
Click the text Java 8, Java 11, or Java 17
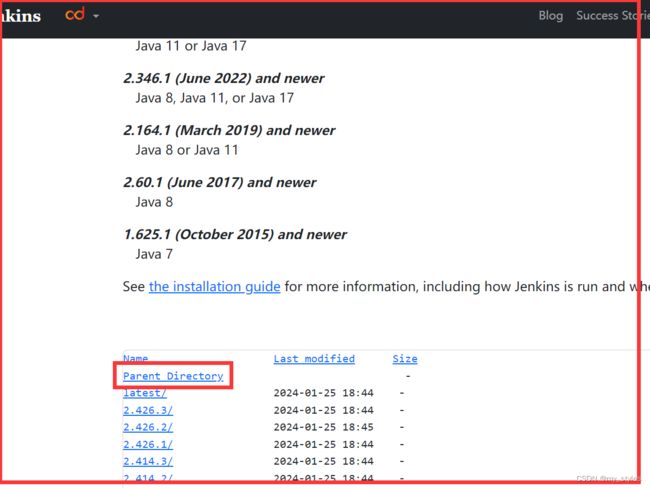(215, 98)
